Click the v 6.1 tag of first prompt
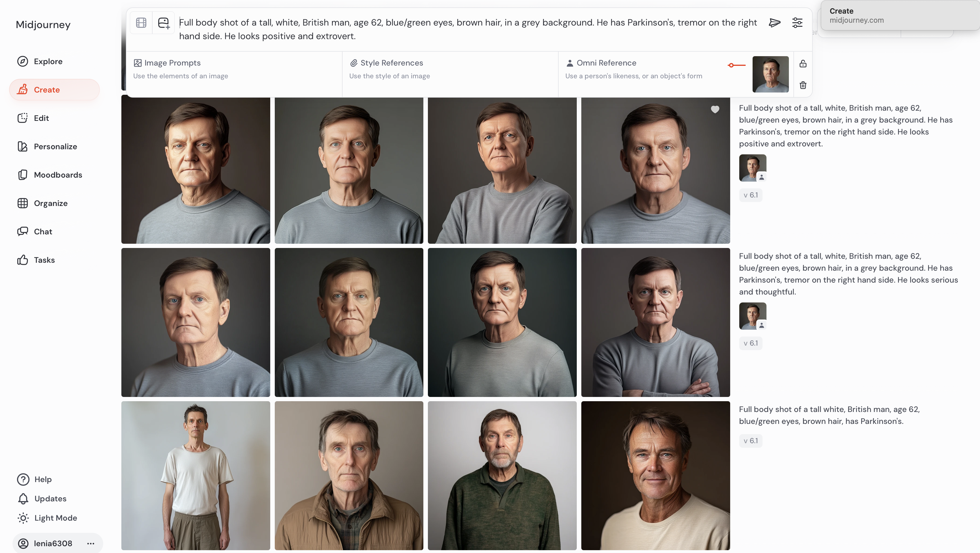980x553 pixels. point(750,195)
